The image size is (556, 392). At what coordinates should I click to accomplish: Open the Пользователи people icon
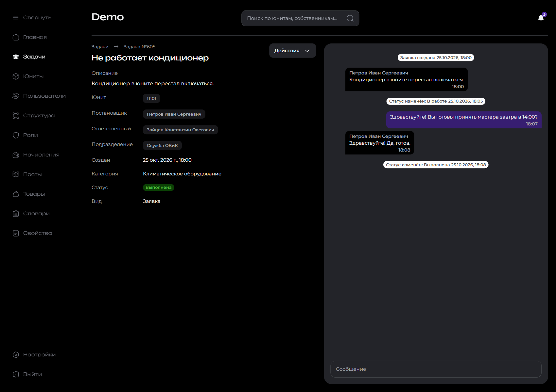point(16,96)
